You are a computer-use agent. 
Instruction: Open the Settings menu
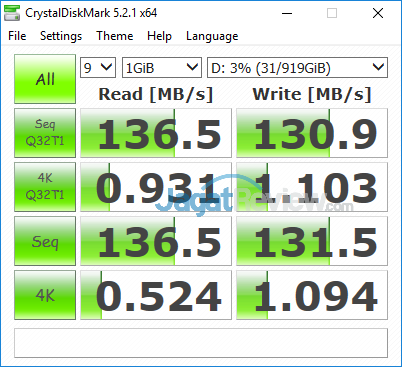[x=61, y=36]
